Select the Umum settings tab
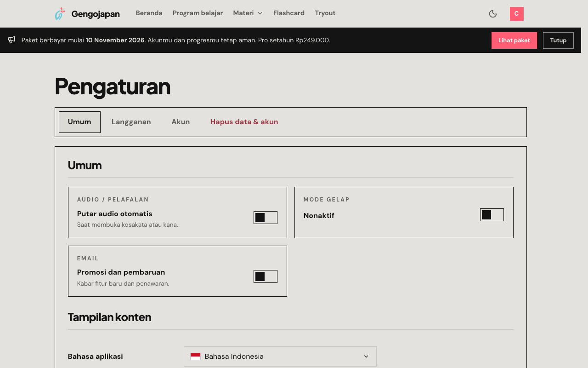This screenshot has height=368, width=588. 79,122
